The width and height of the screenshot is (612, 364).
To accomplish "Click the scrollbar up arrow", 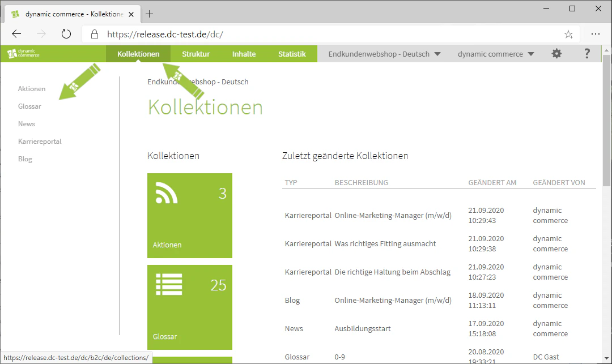I will (x=606, y=50).
